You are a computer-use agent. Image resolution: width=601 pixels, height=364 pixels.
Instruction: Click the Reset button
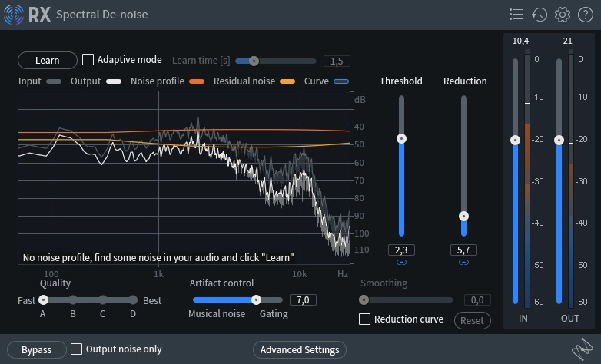(x=472, y=320)
